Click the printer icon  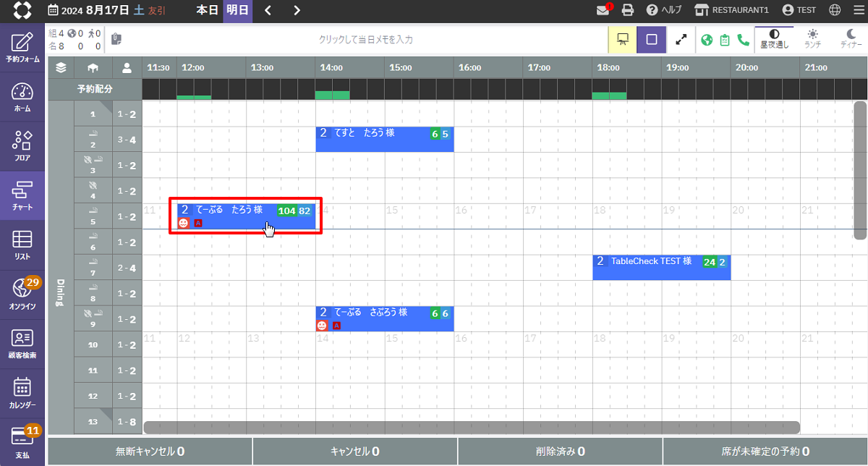(x=628, y=10)
